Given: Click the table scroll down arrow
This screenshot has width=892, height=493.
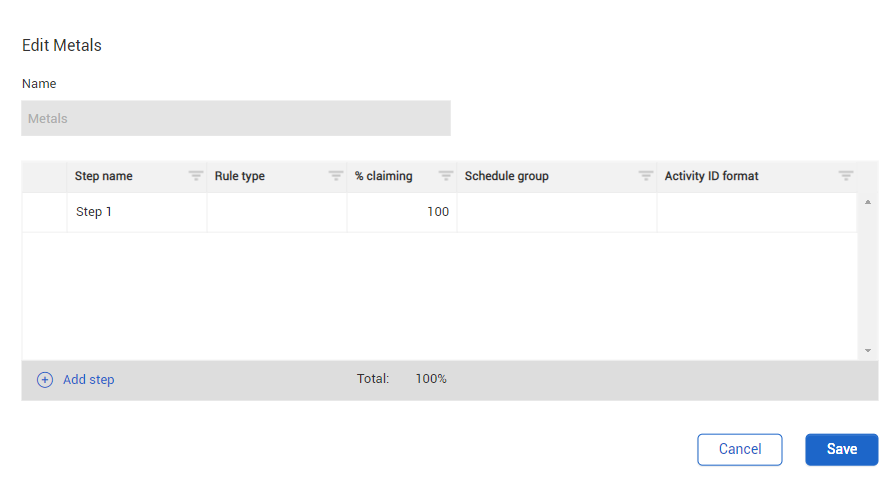Looking at the screenshot, I should (868, 350).
